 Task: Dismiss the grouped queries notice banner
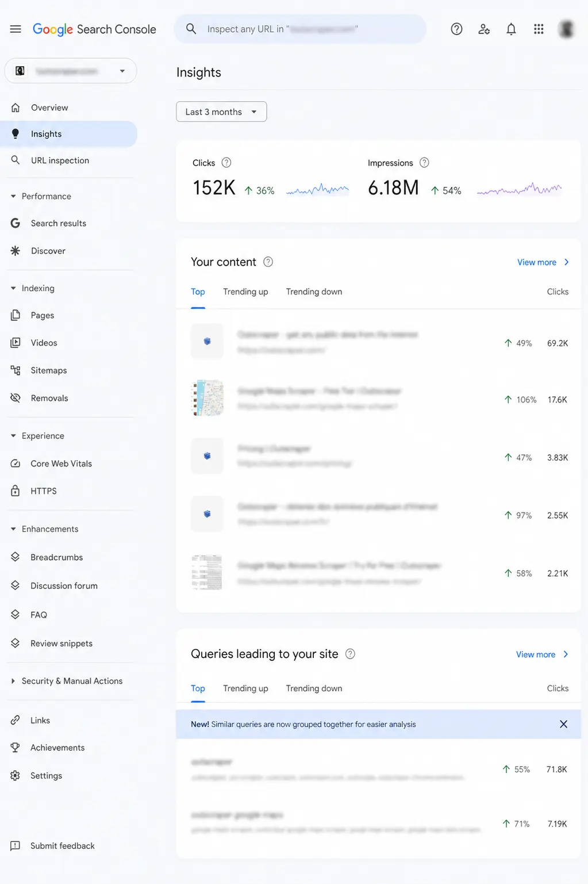coord(563,724)
